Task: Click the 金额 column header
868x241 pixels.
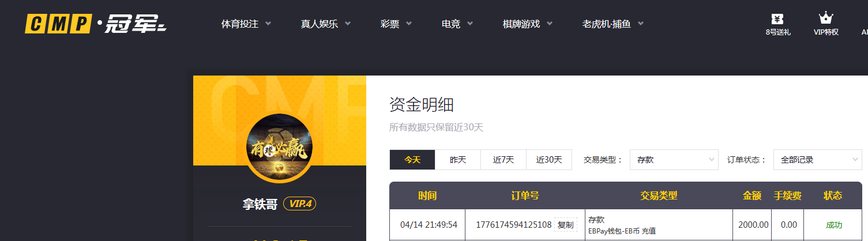Action: click(x=752, y=196)
